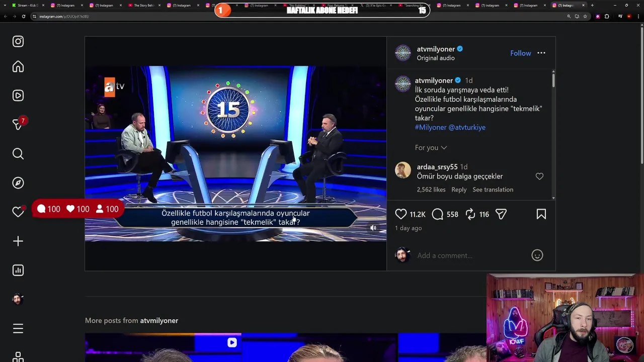
Task: Expand the 'For you' comment sorting dropdown
Action: pyautogui.click(x=431, y=147)
